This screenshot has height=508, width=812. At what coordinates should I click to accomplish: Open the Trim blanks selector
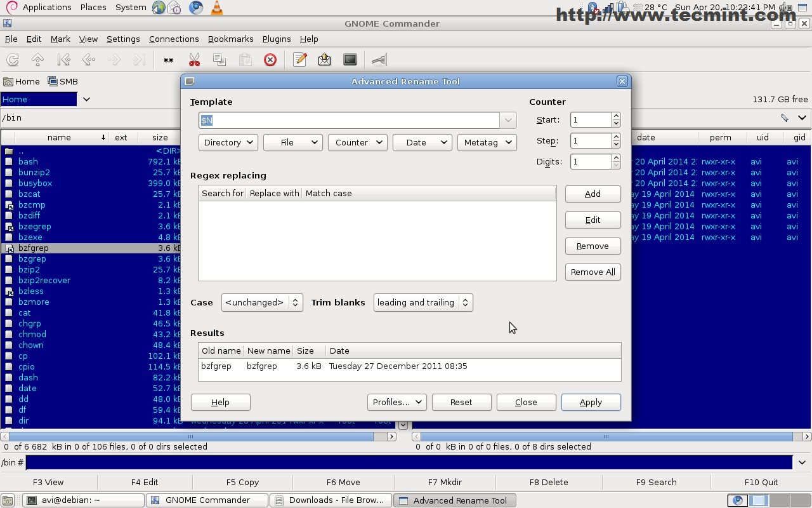pyautogui.click(x=423, y=302)
